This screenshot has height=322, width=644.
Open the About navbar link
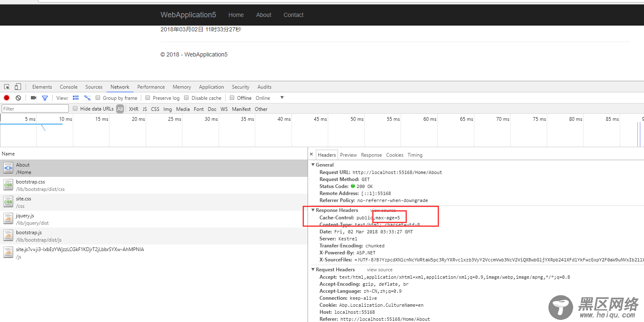pyautogui.click(x=264, y=15)
